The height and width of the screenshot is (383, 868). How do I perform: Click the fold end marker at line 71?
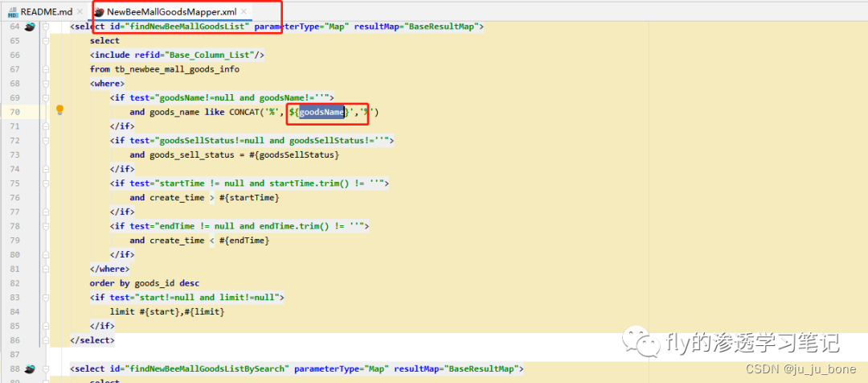click(x=45, y=126)
